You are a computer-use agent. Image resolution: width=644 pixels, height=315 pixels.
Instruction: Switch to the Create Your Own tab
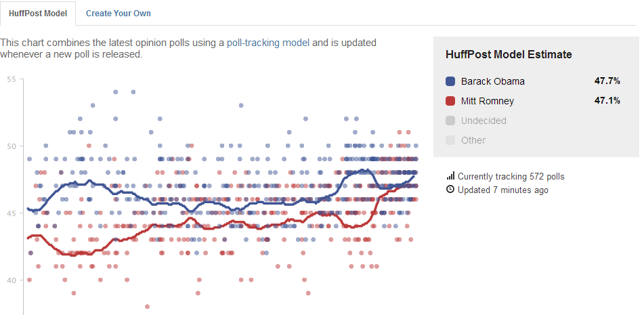pos(119,13)
